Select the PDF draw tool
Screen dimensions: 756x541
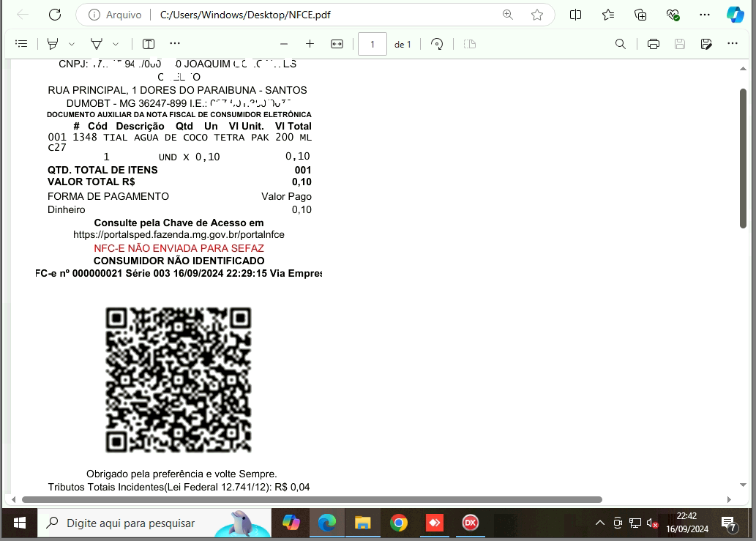click(97, 44)
